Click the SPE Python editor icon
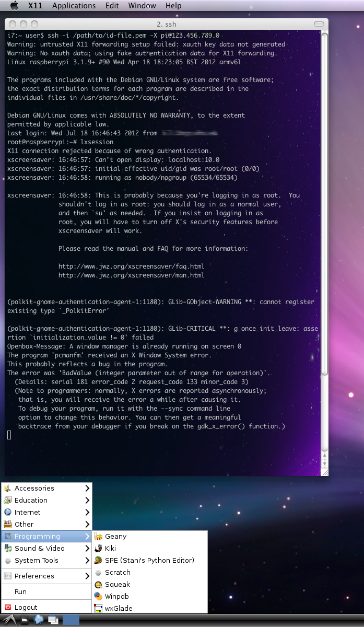Screen dimensions: 364x627 point(98,560)
